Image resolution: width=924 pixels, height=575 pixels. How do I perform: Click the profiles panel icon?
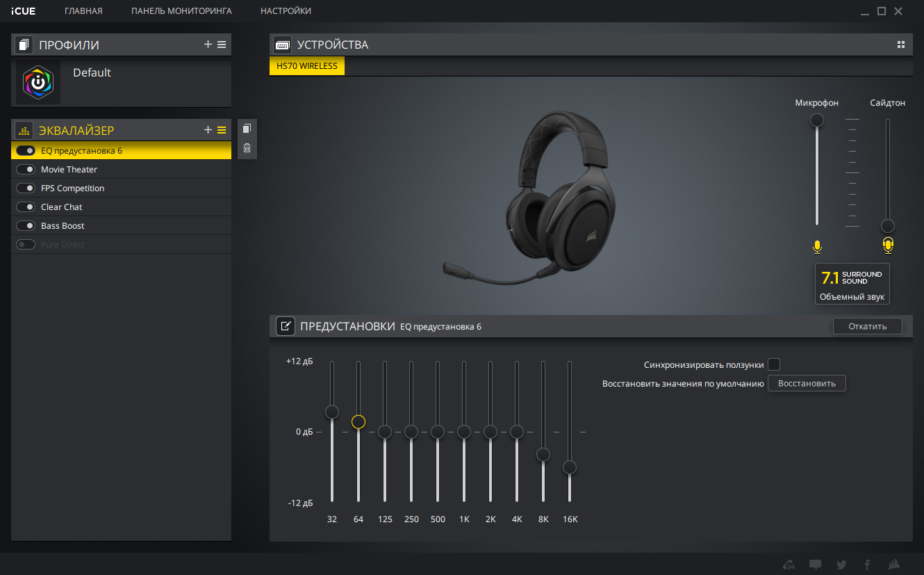click(24, 44)
